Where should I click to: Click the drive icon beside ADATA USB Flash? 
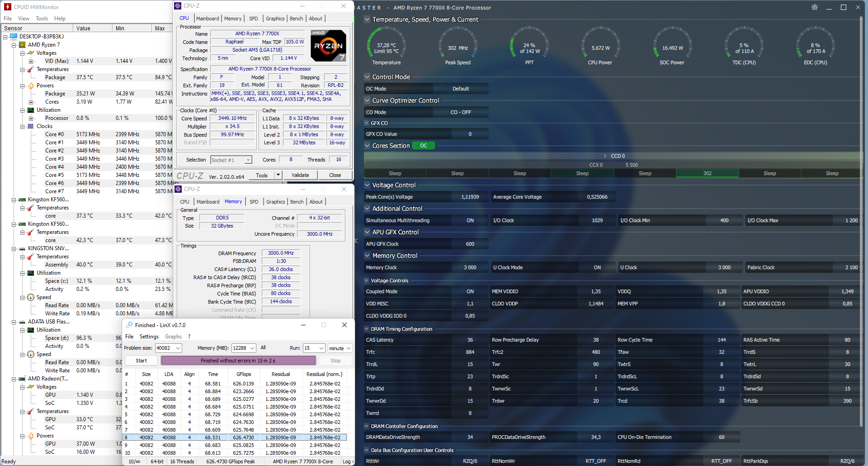click(x=22, y=322)
